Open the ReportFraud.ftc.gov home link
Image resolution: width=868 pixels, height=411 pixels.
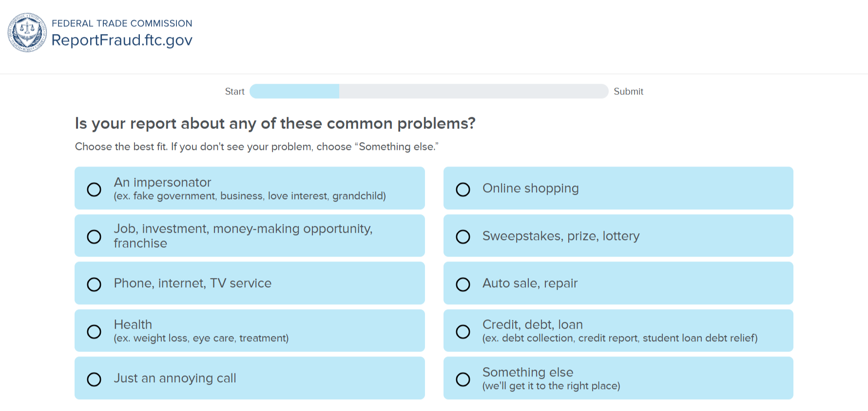pos(122,40)
